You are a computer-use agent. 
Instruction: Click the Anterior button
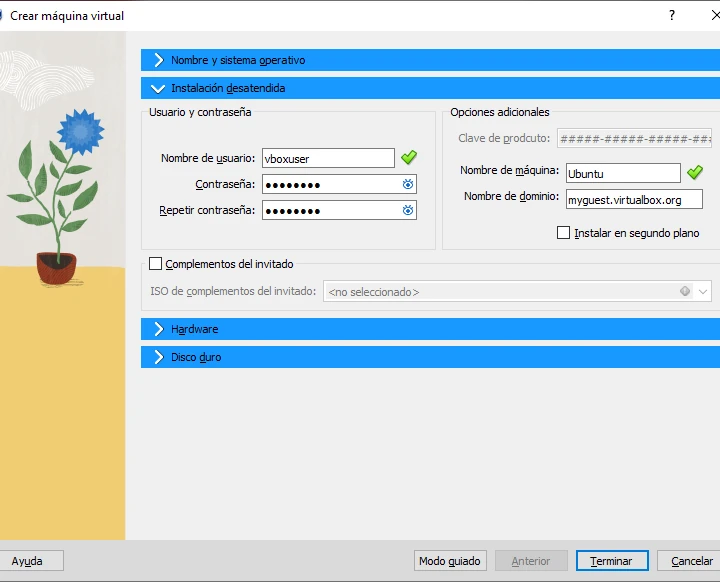coord(531,561)
